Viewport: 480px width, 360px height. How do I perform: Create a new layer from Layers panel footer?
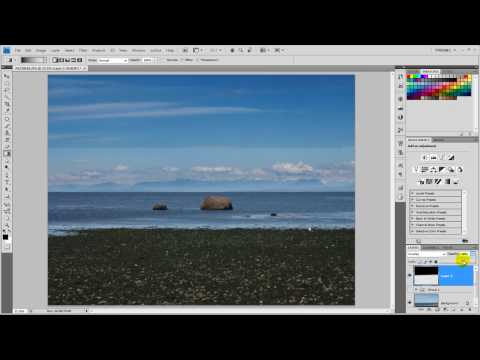tap(461, 310)
